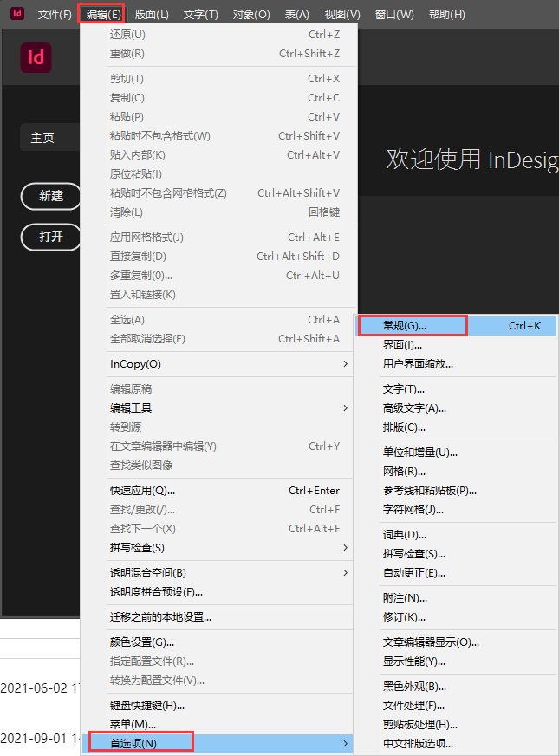Open the 帮助(H) menu
Viewport: 559px width, 756px height.
click(446, 15)
